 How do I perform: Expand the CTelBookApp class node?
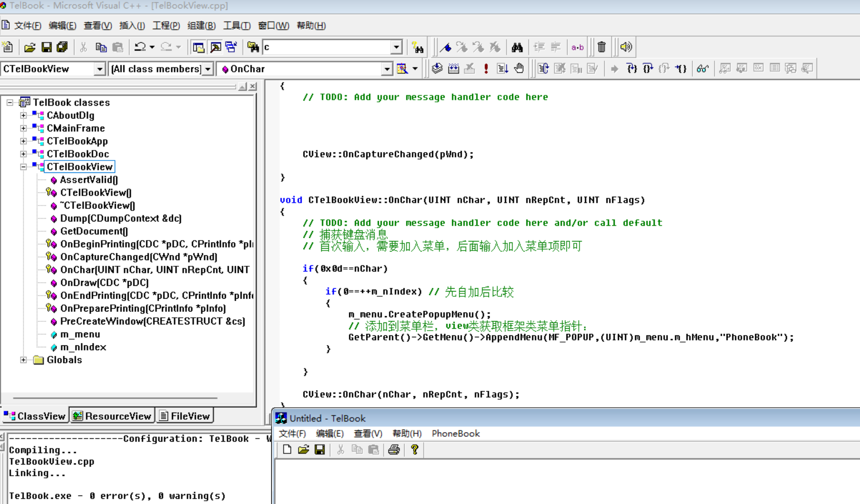[x=23, y=141]
